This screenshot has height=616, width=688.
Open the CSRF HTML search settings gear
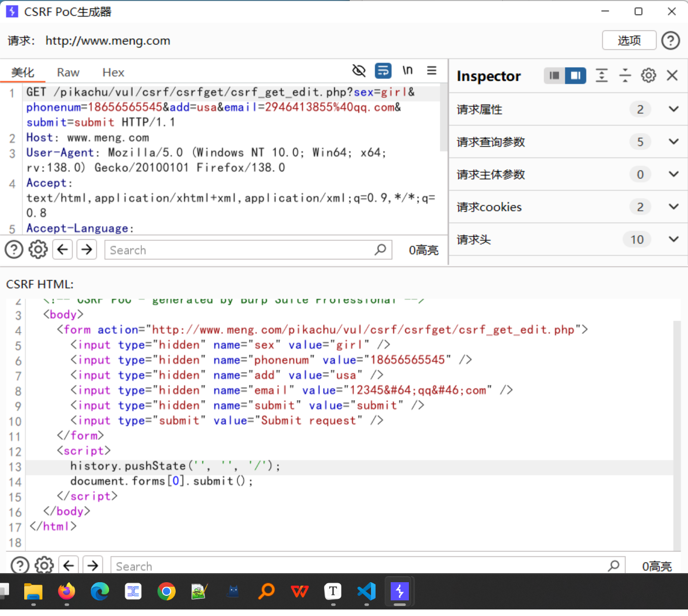pyautogui.click(x=44, y=566)
